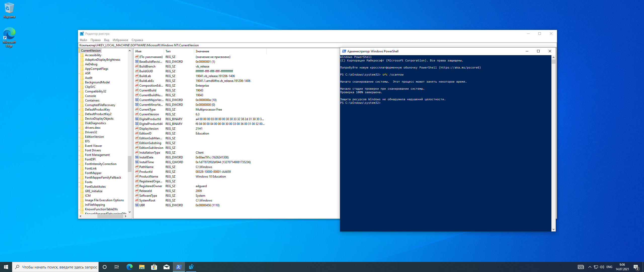Click the 'Windows 10 Education' value
The width and height of the screenshot is (644, 272).
211,177
